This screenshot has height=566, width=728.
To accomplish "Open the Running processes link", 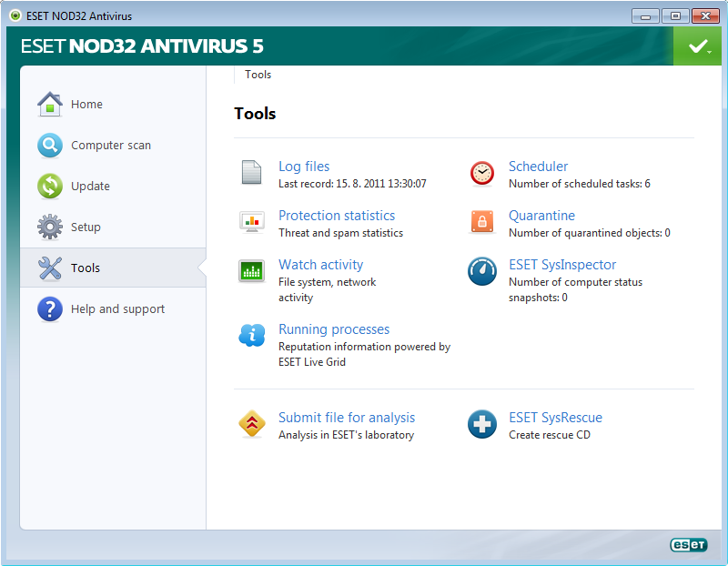I will pos(334,329).
